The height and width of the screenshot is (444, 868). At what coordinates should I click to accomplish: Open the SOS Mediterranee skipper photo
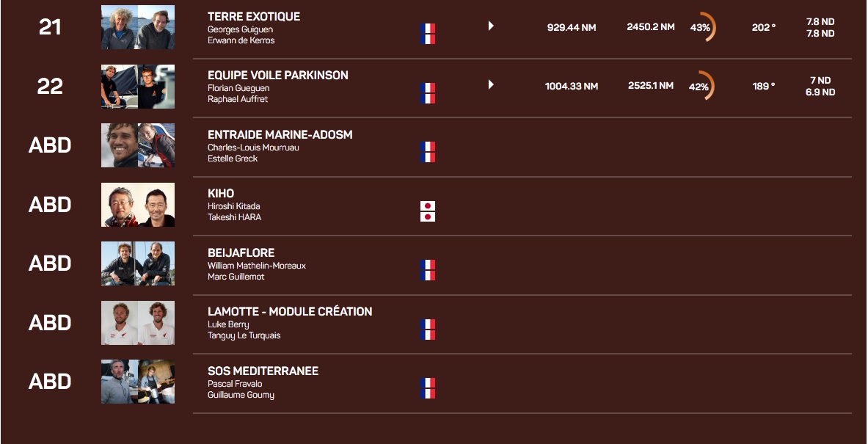tap(138, 382)
